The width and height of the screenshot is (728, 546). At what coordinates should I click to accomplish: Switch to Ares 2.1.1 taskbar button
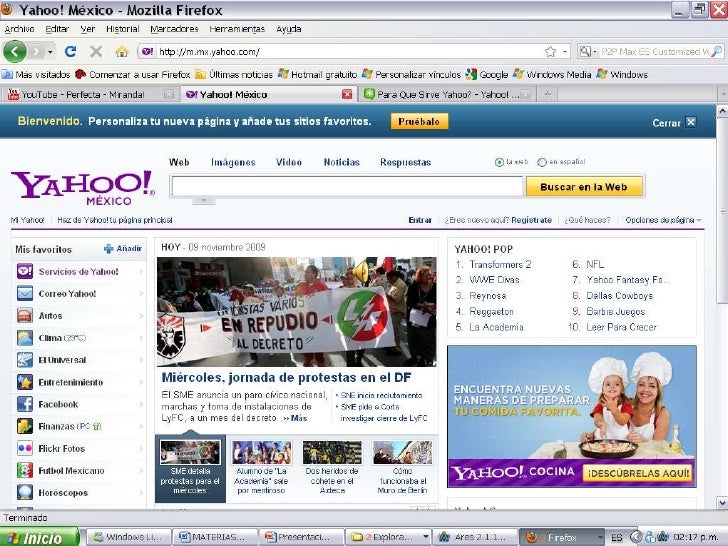[476, 537]
